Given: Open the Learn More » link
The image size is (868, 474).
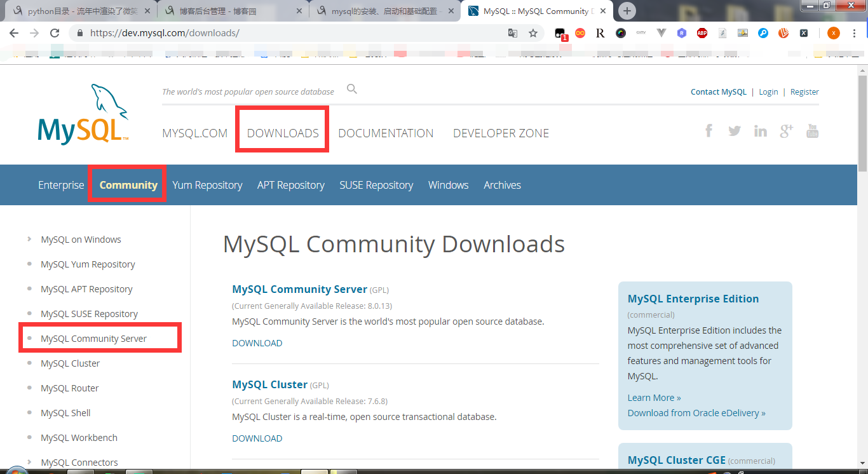Looking at the screenshot, I should (654, 398).
